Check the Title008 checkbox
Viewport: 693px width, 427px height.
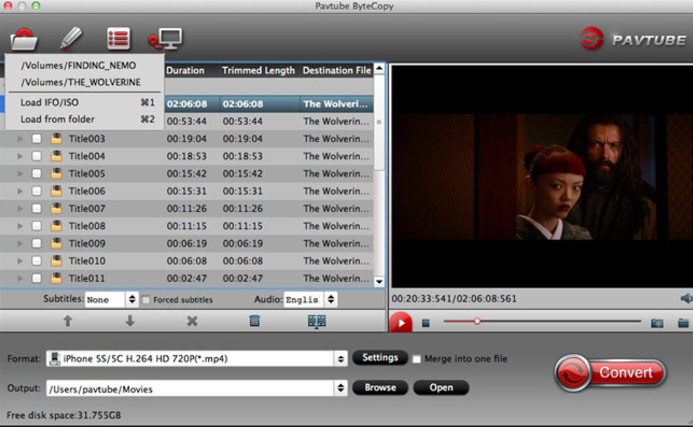pyautogui.click(x=37, y=226)
